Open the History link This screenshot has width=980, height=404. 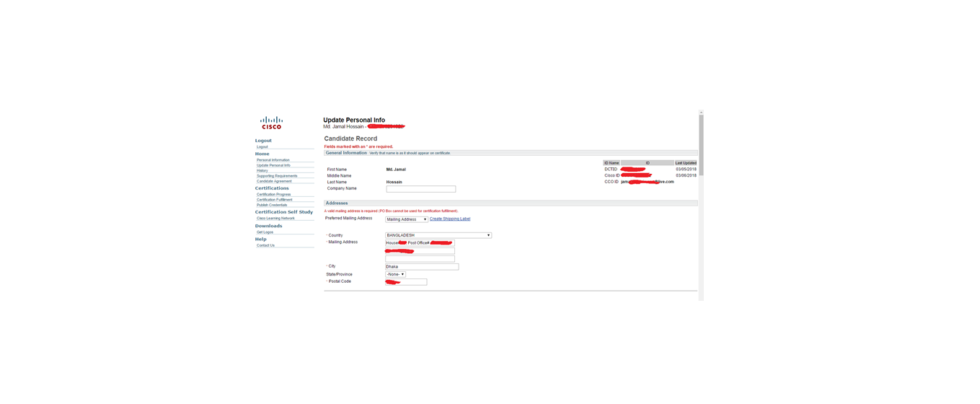[x=262, y=170]
